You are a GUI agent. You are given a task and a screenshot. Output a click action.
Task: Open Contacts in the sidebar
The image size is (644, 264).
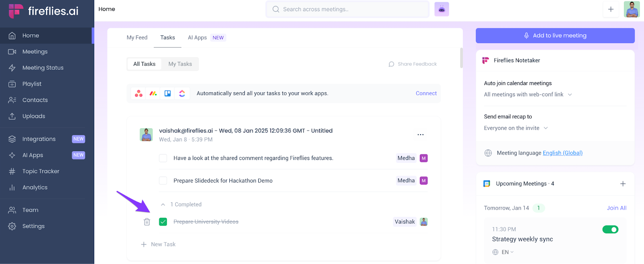(47, 100)
